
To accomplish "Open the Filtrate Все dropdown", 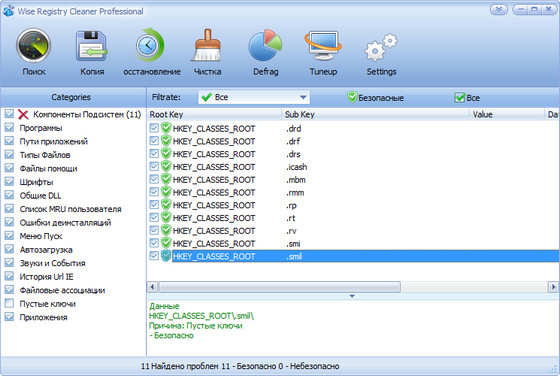I will 254,97.
